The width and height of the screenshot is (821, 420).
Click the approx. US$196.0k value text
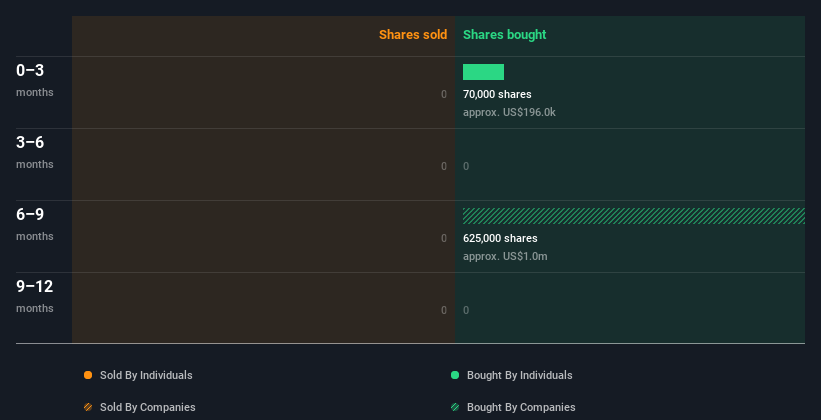[x=509, y=112]
